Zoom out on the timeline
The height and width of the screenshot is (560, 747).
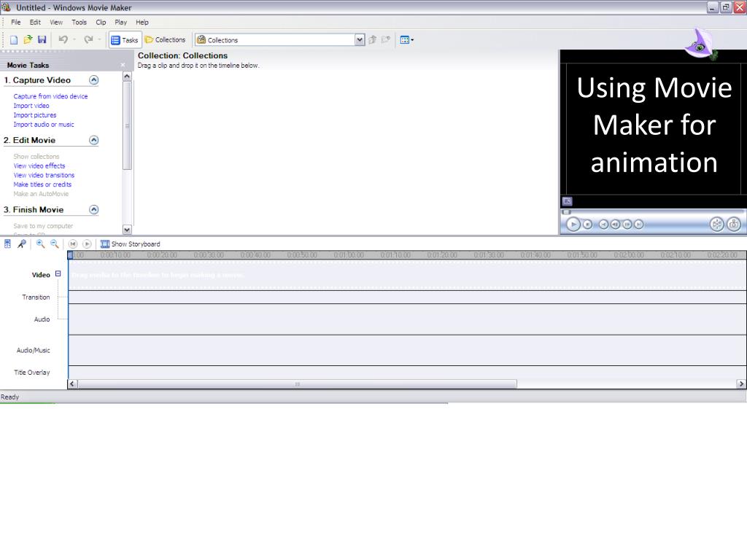coord(55,244)
